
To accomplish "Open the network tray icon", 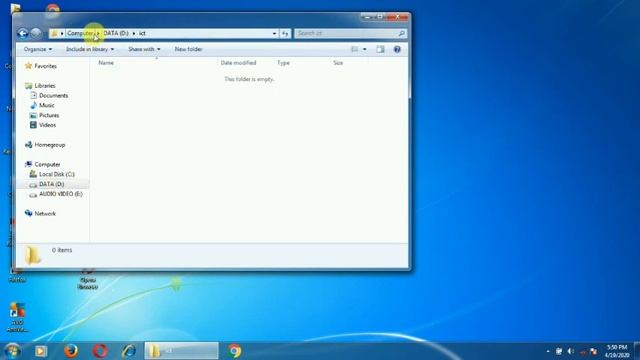I will pyautogui.click(x=583, y=352).
